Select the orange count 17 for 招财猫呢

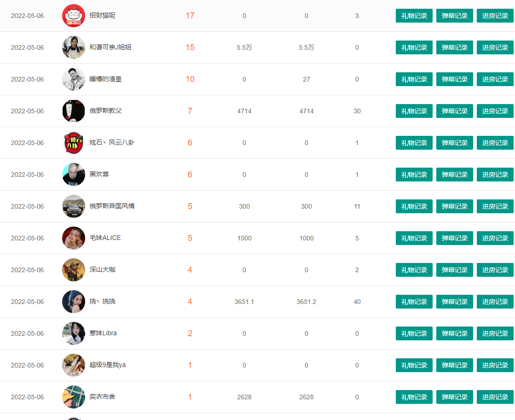pos(190,16)
